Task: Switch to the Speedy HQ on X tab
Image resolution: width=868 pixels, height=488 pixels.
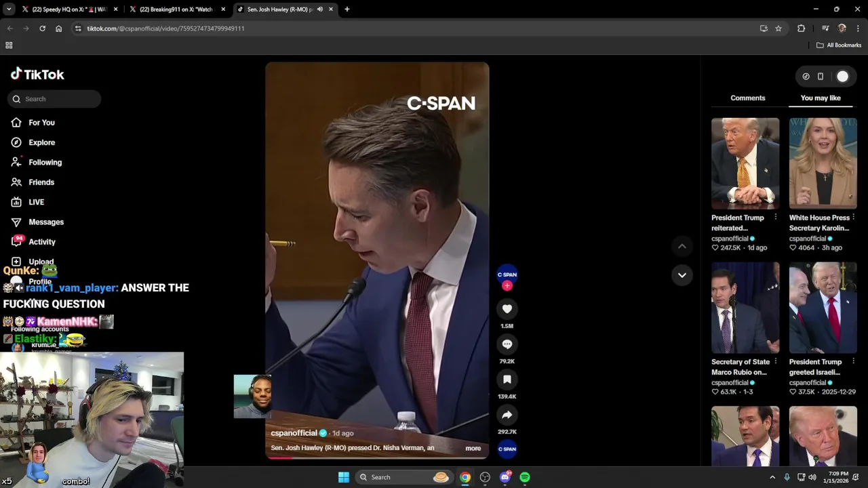Action: [x=68, y=9]
